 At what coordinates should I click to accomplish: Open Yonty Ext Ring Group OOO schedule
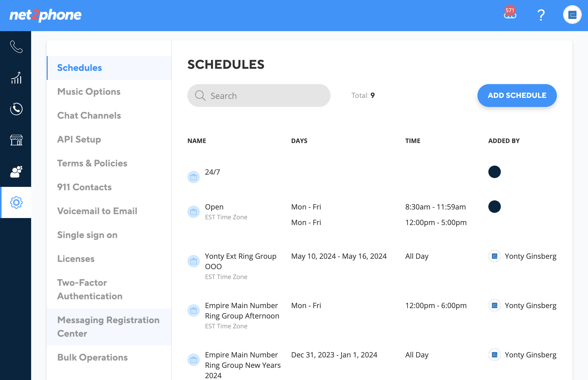click(241, 261)
